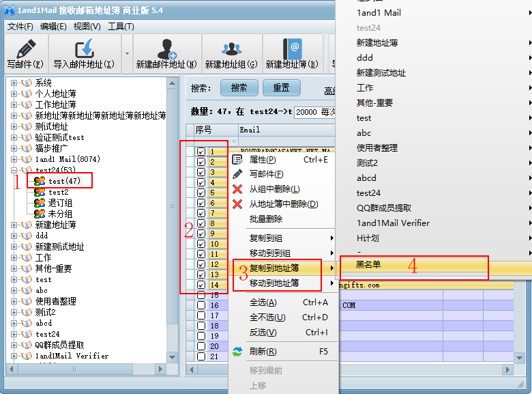Click the red X icon for 从地址簿中删除
532x394 pixels.
coord(237,203)
